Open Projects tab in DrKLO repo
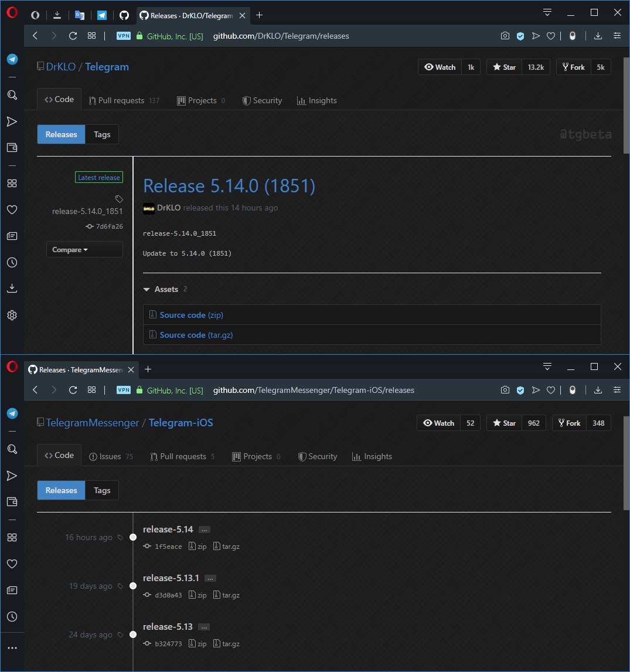Viewport: 630px width, 672px height. click(x=201, y=101)
